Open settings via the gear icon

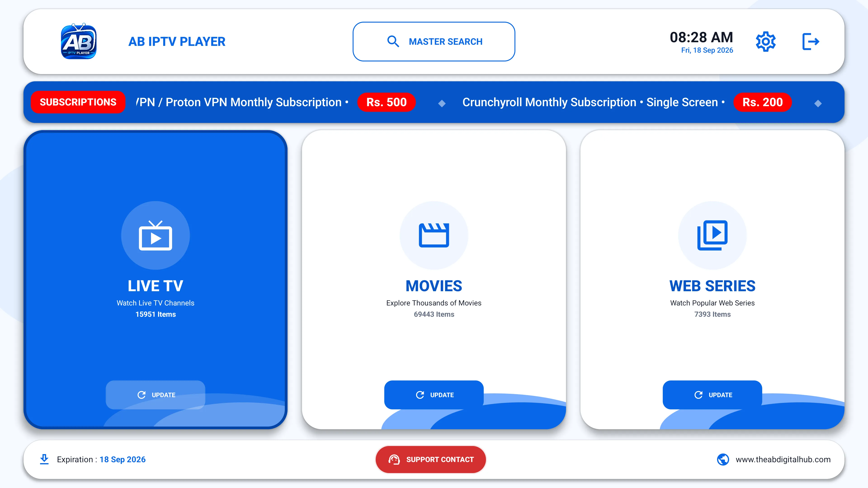coord(766,41)
